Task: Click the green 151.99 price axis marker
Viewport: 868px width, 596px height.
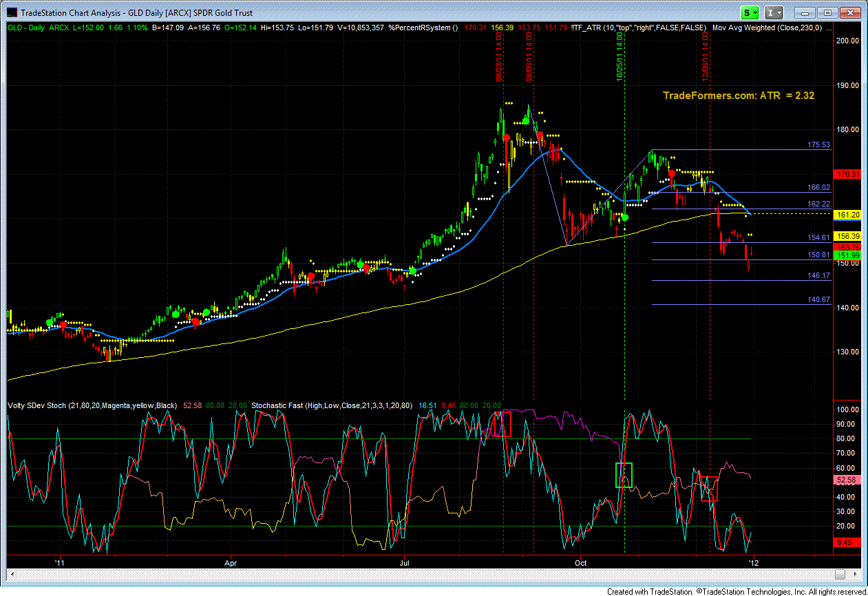Action: pos(847,255)
